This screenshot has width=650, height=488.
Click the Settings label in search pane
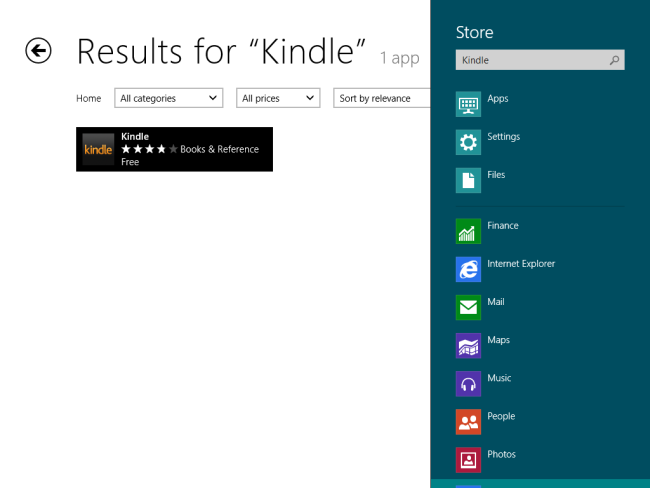click(x=504, y=137)
